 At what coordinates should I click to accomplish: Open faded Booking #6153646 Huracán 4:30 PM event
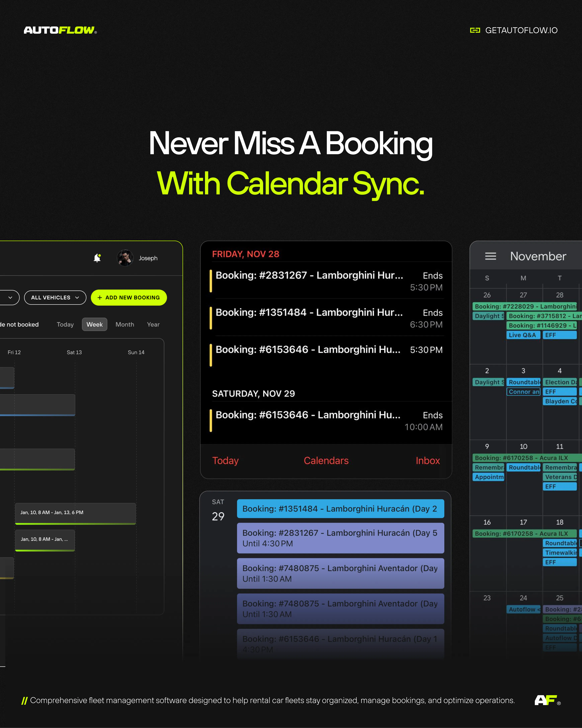340,644
